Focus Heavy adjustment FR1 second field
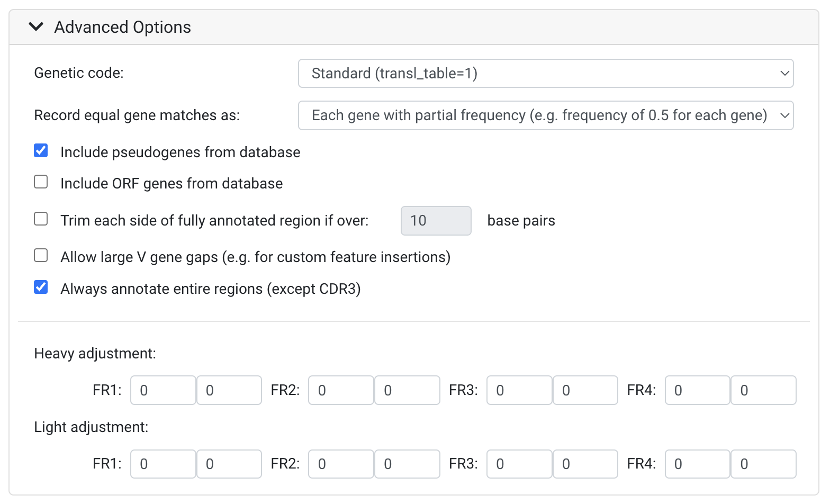830x504 pixels. click(229, 390)
